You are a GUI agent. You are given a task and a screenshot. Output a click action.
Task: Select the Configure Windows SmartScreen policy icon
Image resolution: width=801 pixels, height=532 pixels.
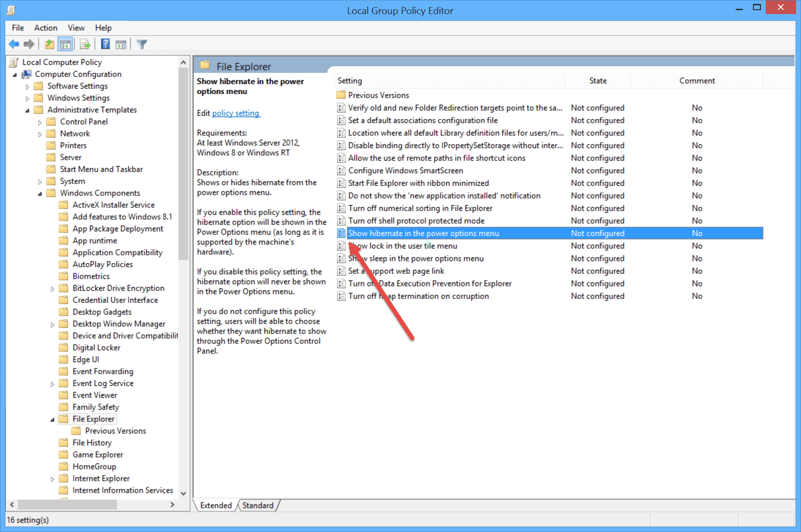click(x=341, y=171)
